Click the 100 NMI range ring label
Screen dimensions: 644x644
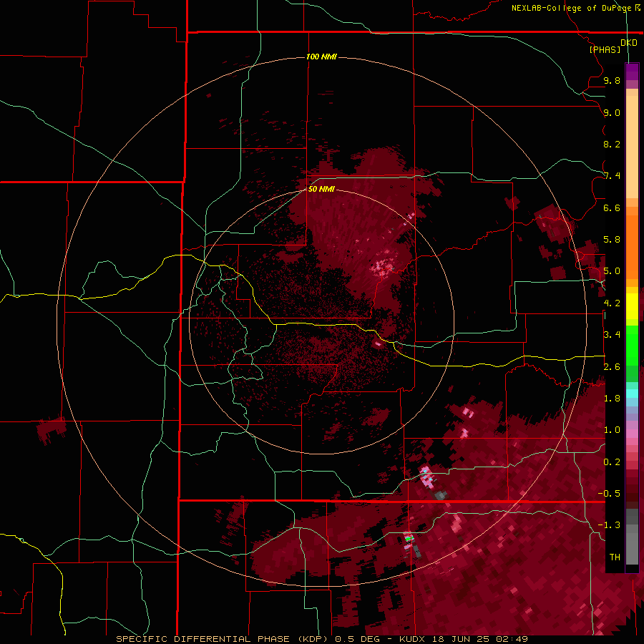(x=321, y=57)
